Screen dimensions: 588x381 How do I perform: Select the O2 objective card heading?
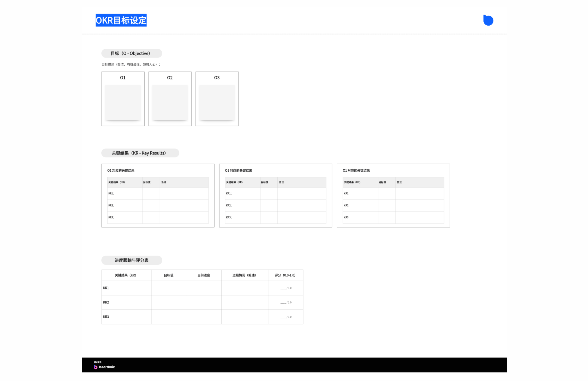tap(170, 78)
